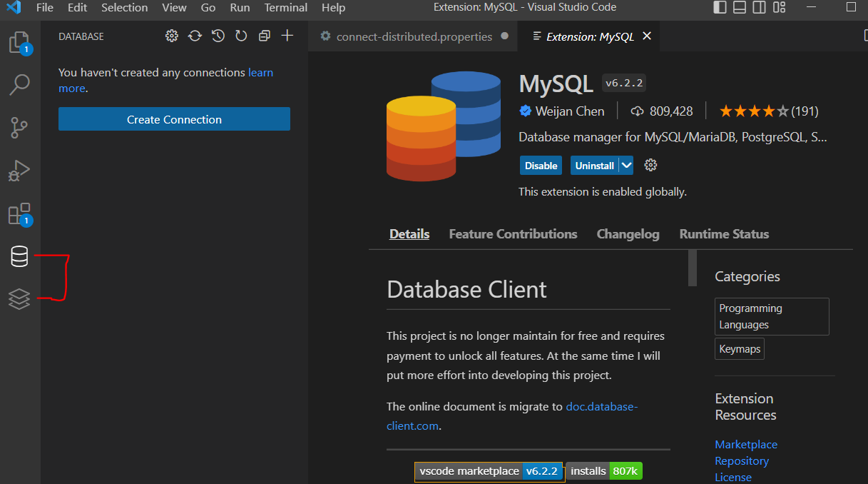Viewport: 868px width, 484px height.
Task: Toggle the bottom panel visibility
Action: 740,7
